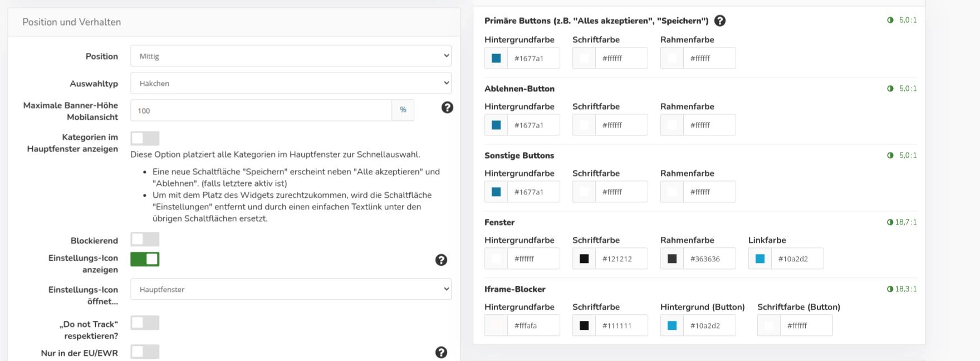Toggle Do not Track respektieren switch
Screen dimensions: 980x361
point(145,323)
